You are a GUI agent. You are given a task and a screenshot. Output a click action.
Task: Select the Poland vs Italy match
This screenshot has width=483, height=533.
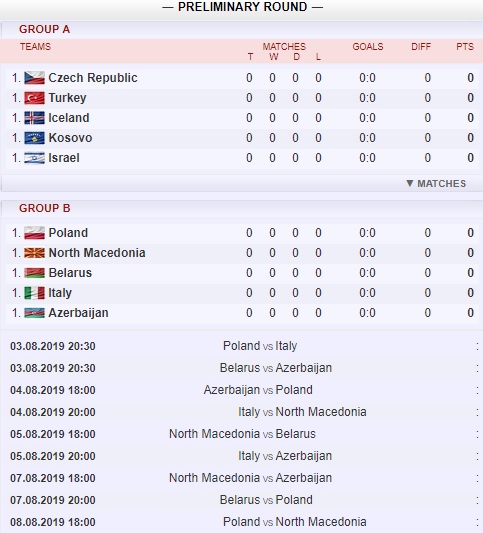pyautogui.click(x=260, y=346)
